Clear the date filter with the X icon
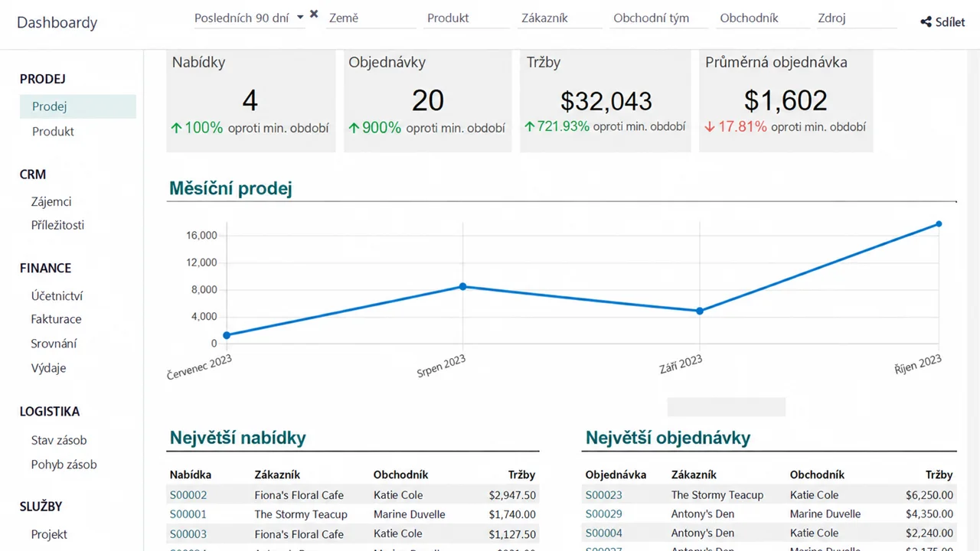980x551 pixels. pyautogui.click(x=314, y=14)
